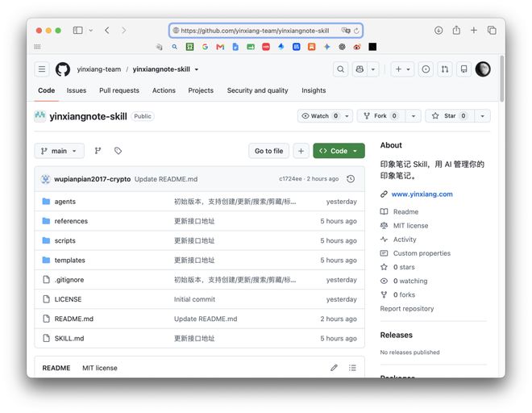532x413 pixels.
Task: Expand the Copilot dropdown arrow
Action: pyautogui.click(x=373, y=69)
